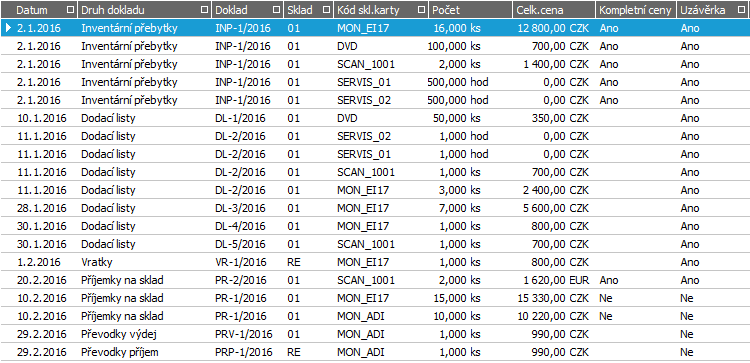Select the PRV-1/2016 Převodky výdej row
The height and width of the screenshot is (363, 750).
[x=375, y=334]
